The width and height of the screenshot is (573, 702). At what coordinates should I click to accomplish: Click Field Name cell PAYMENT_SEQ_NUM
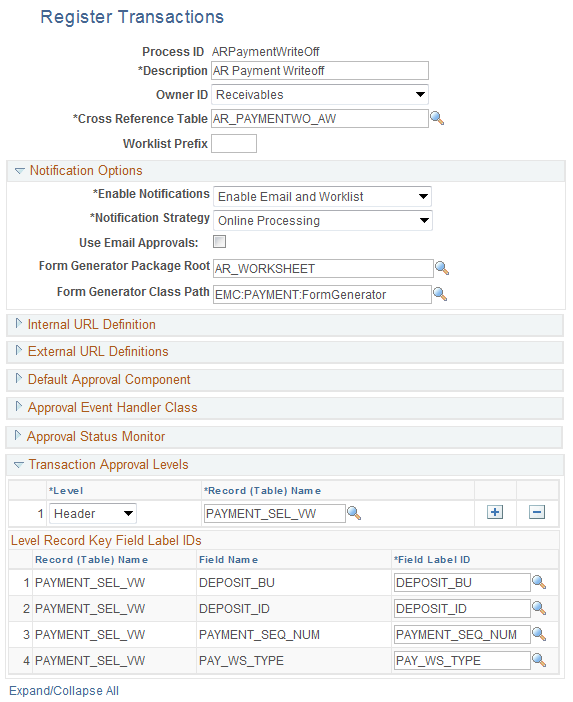click(x=259, y=634)
